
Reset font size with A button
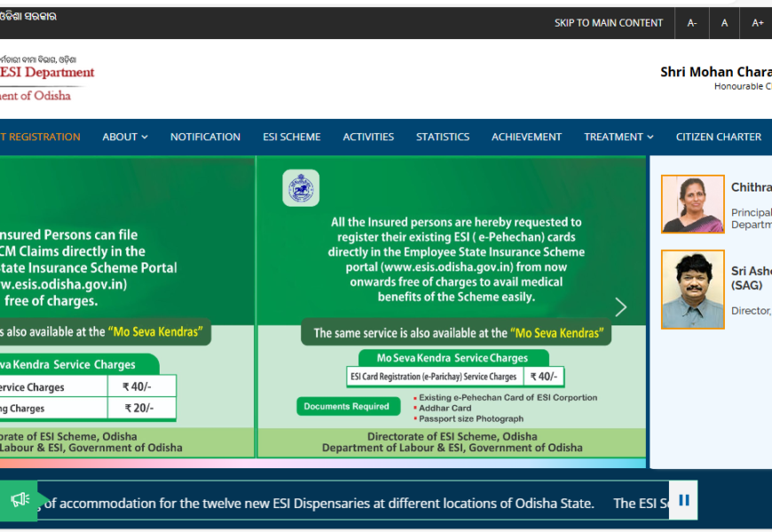tap(724, 23)
